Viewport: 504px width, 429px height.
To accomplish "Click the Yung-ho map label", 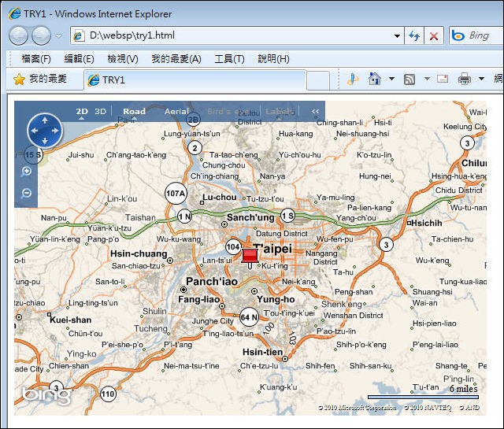I will coord(276,299).
